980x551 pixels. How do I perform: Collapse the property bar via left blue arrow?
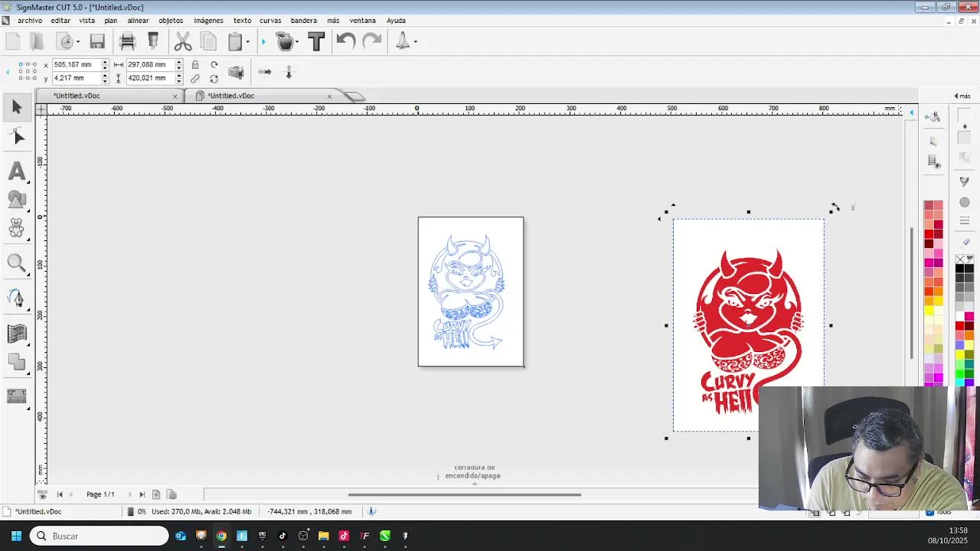[x=8, y=72]
